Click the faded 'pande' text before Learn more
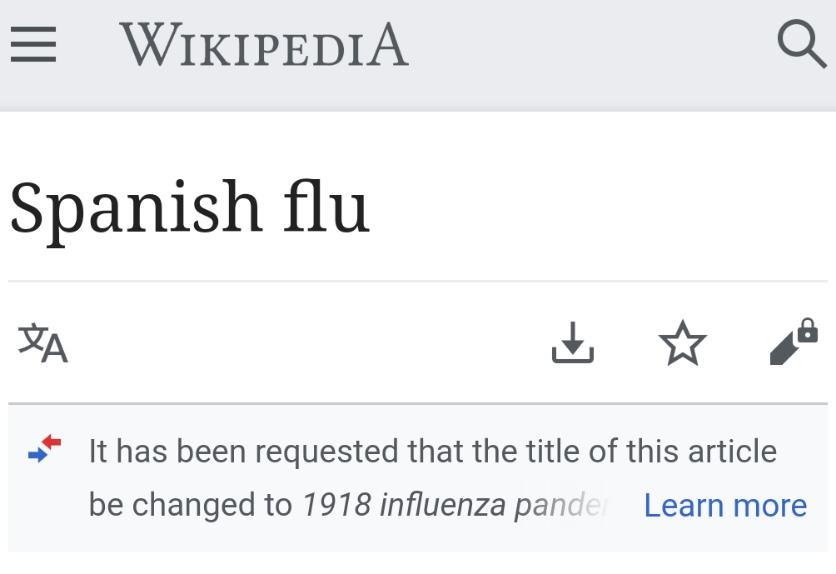Image resolution: width=836 pixels, height=574 pixels. point(561,505)
